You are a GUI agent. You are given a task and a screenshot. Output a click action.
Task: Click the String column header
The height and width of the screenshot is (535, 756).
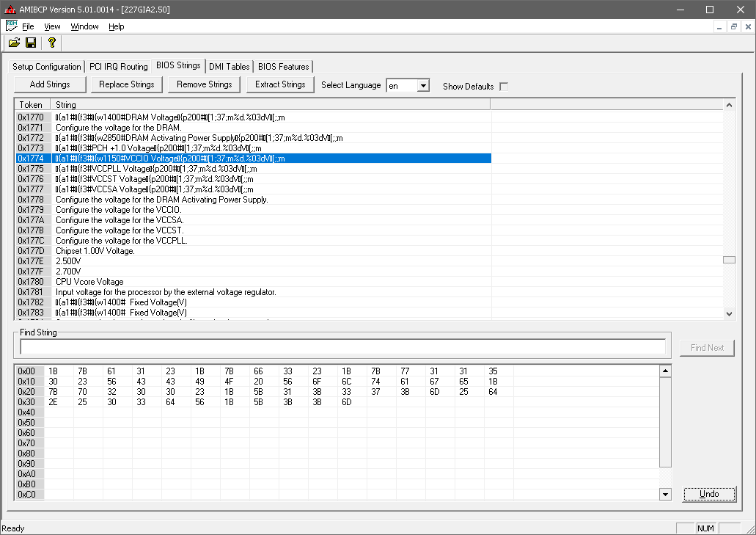tap(271, 105)
